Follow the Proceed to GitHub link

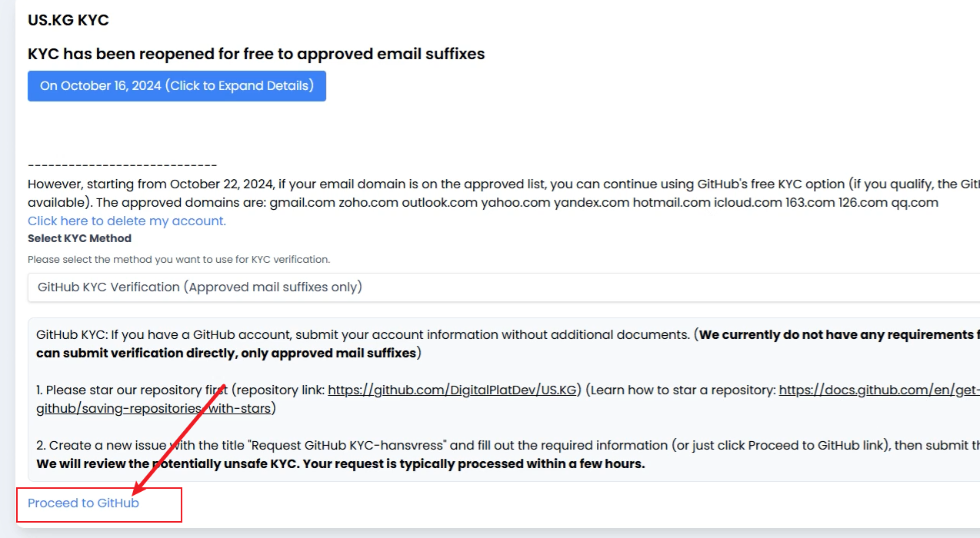coord(83,503)
